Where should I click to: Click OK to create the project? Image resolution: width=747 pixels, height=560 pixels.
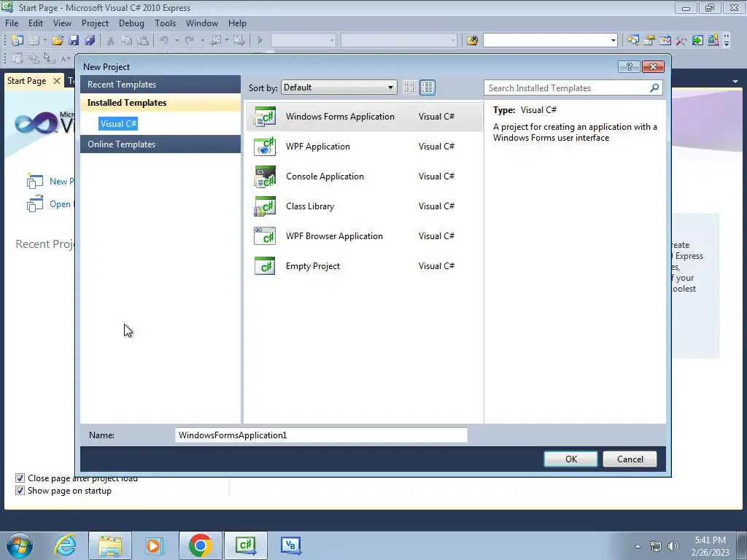(570, 459)
